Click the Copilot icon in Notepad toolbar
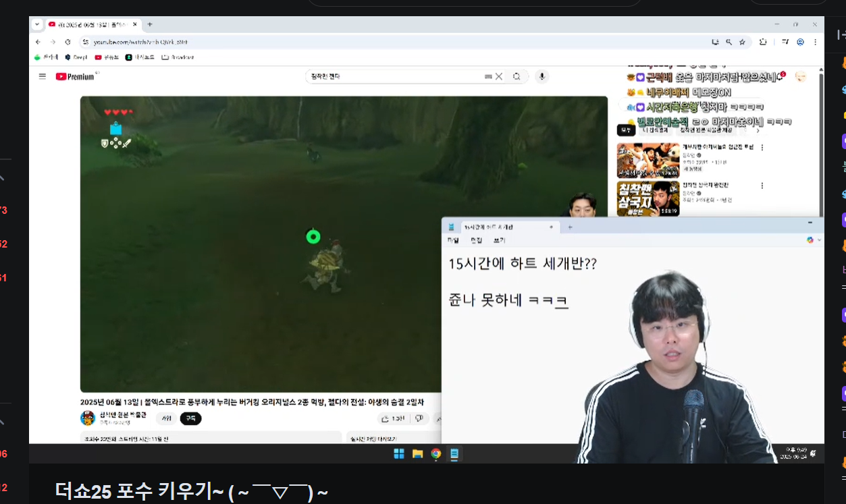The image size is (846, 504). point(810,240)
